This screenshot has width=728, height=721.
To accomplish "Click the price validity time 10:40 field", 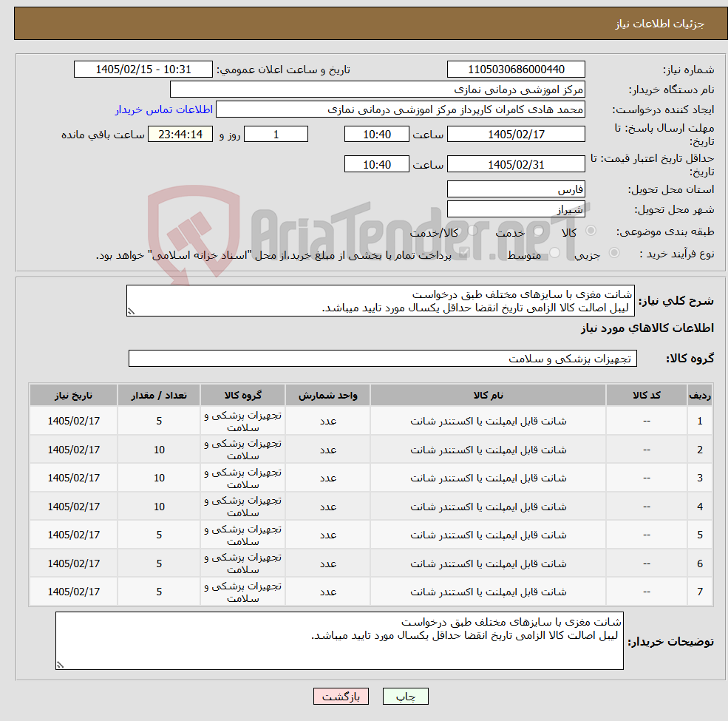I will click(x=376, y=164).
